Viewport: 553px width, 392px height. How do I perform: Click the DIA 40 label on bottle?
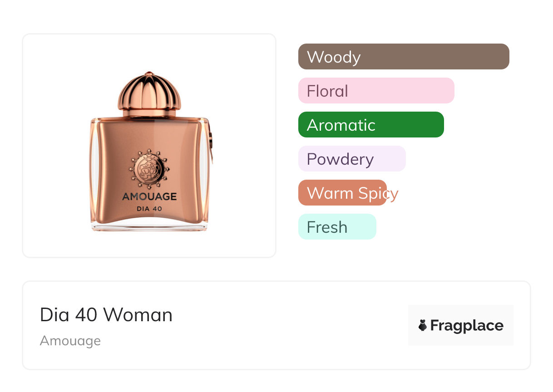coord(149,209)
